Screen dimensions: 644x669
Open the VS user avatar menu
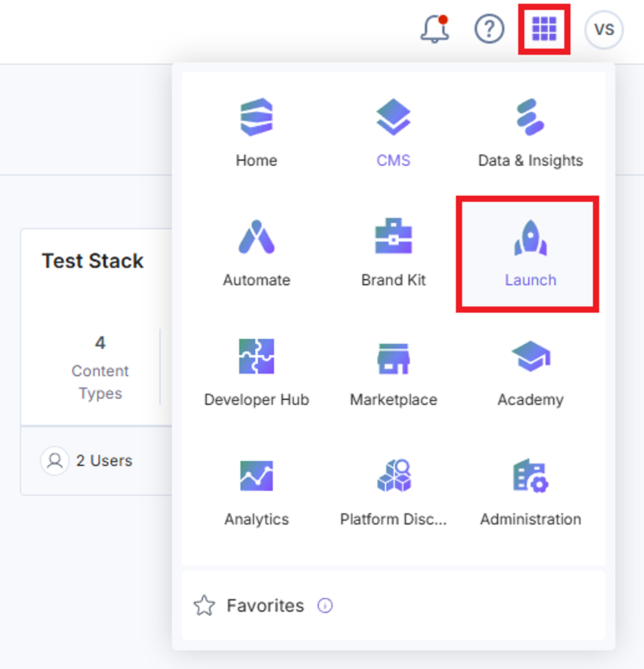pyautogui.click(x=604, y=29)
